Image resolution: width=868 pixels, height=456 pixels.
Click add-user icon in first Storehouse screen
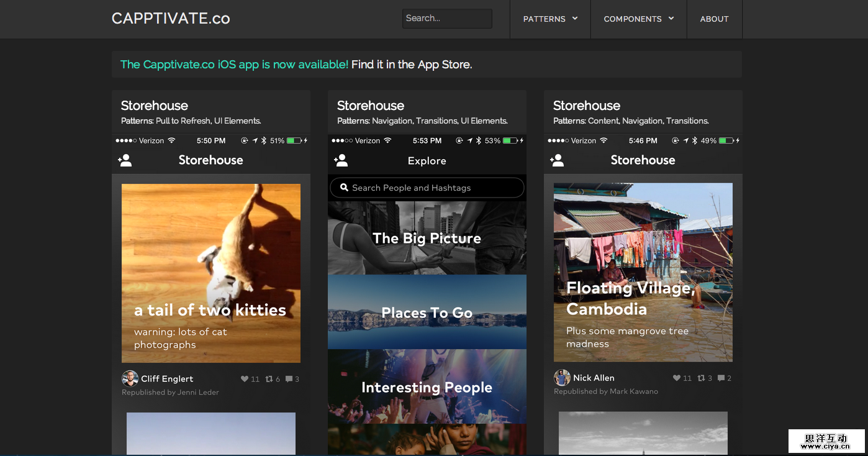coord(125,160)
